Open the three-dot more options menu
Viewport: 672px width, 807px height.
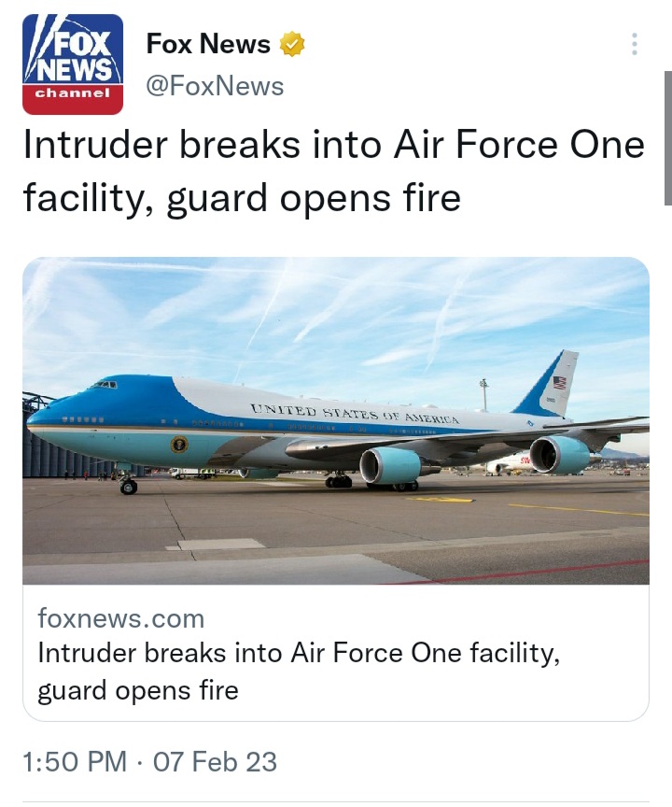tap(635, 44)
